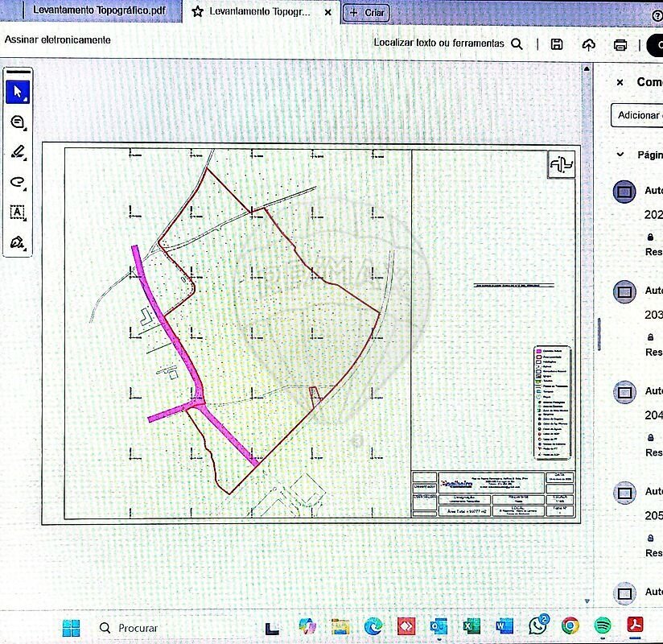Click the Criar new tab button
Viewport: 663px width, 644px height.
(366, 12)
